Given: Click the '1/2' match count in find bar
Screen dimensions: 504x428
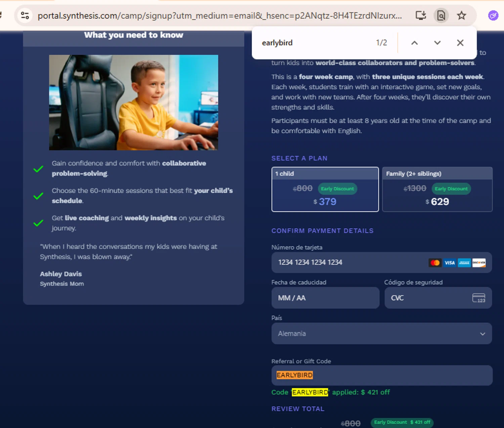Looking at the screenshot, I should tap(381, 43).
